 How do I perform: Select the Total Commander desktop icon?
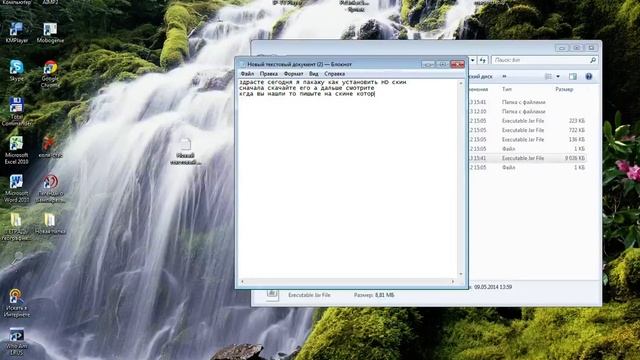pos(16,111)
